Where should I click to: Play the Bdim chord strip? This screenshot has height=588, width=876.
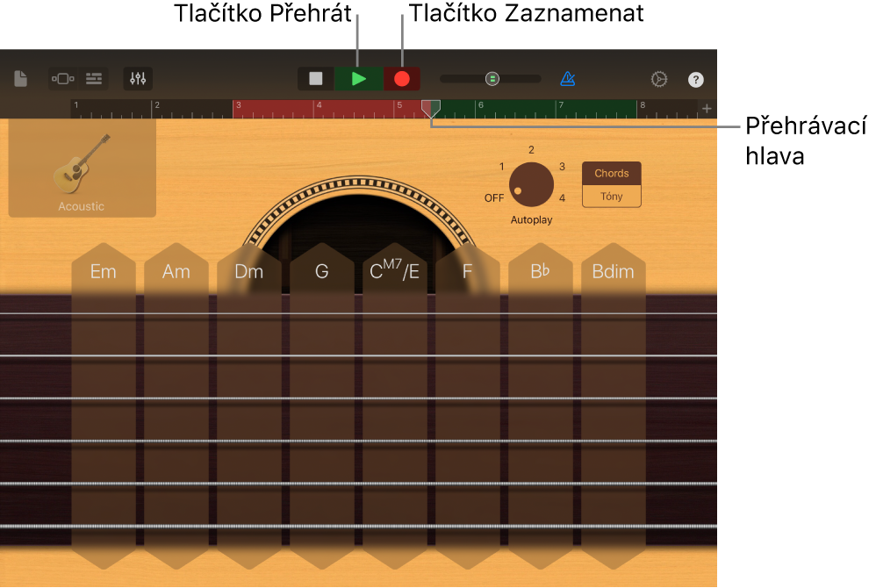pos(614,406)
